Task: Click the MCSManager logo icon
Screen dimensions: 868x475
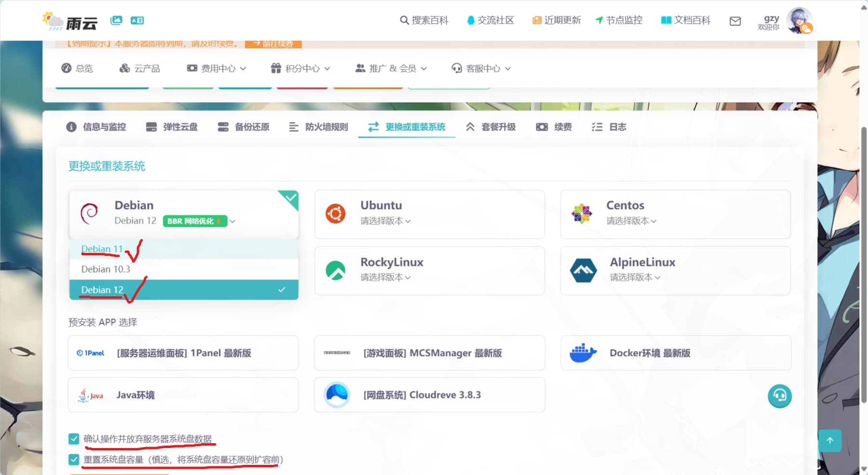Action: [337, 353]
